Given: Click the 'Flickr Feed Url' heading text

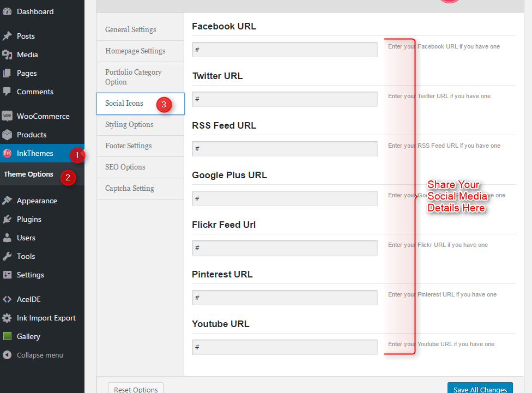Looking at the screenshot, I should (x=223, y=225).
